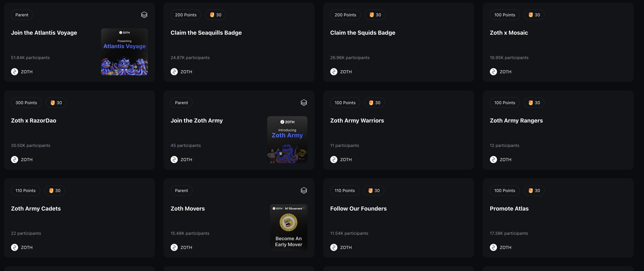Click the 200 Points badge on Claim the Seaquills Badge
This screenshot has width=644, height=271.
[186, 15]
